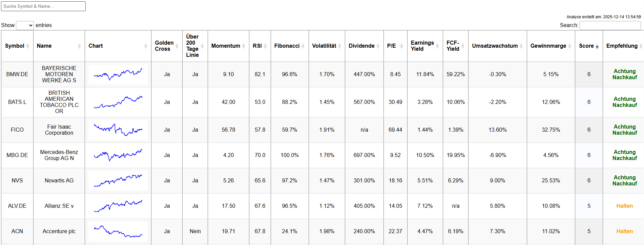Open the BMW.DE price chart thumbnail
644x245 pixels.
pyautogui.click(x=118, y=74)
